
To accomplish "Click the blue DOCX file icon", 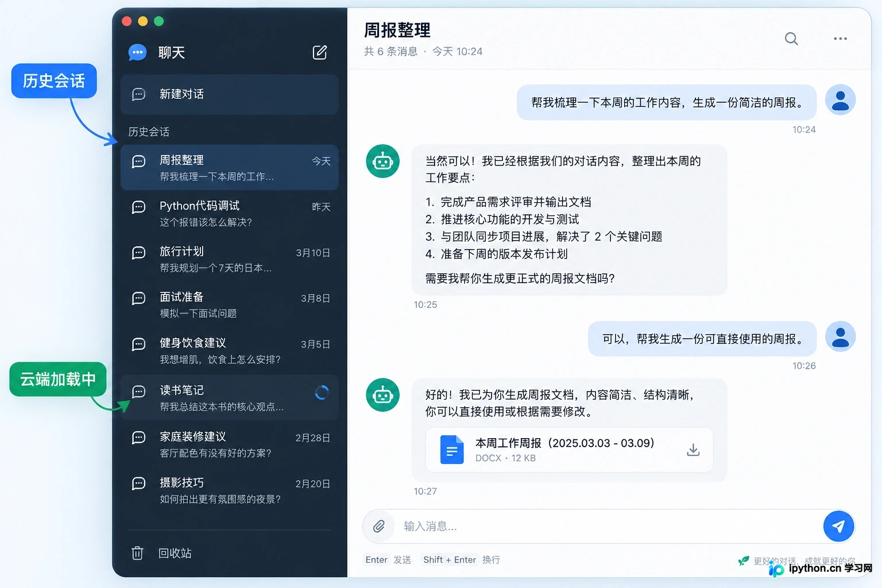I will tap(452, 450).
